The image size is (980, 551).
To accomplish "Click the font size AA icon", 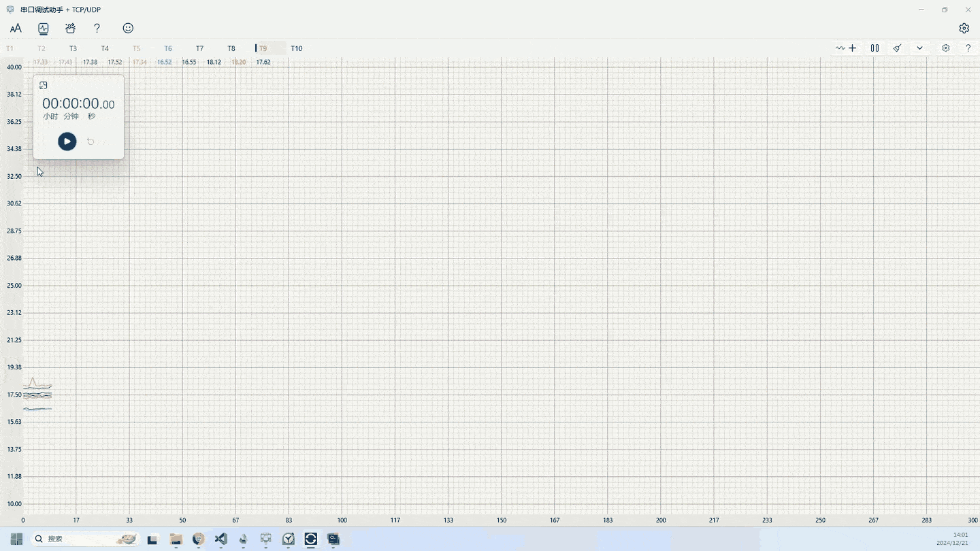I will click(x=16, y=29).
